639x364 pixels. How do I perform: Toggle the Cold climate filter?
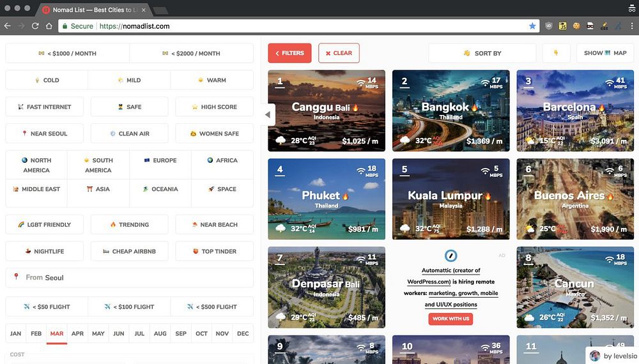[x=47, y=80]
